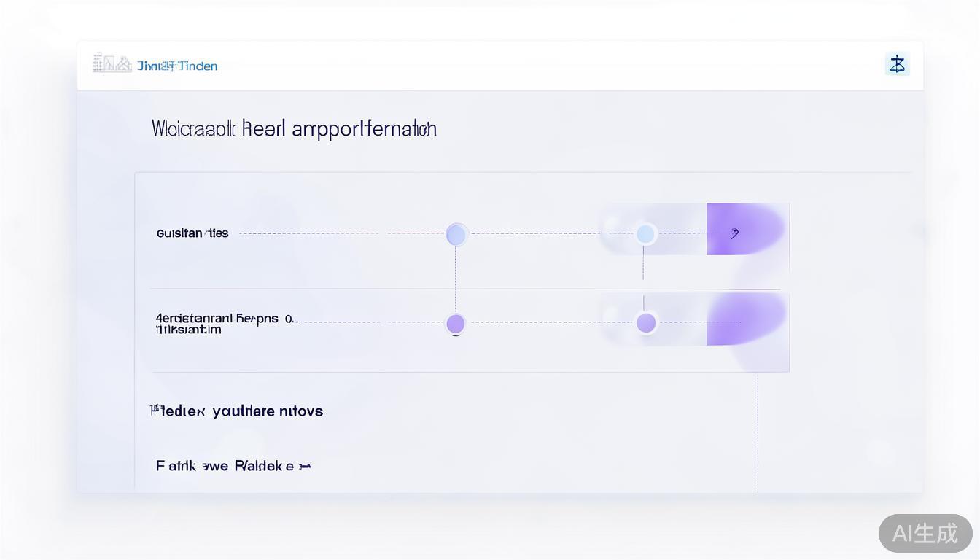The image size is (980, 560).
Task: Click the question mark icon in purple block
Action: (734, 233)
